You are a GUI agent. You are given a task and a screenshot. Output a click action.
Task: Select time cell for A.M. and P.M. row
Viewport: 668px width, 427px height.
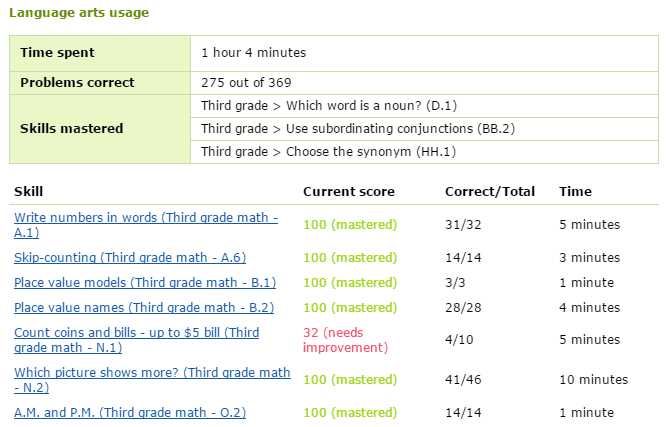(x=587, y=413)
